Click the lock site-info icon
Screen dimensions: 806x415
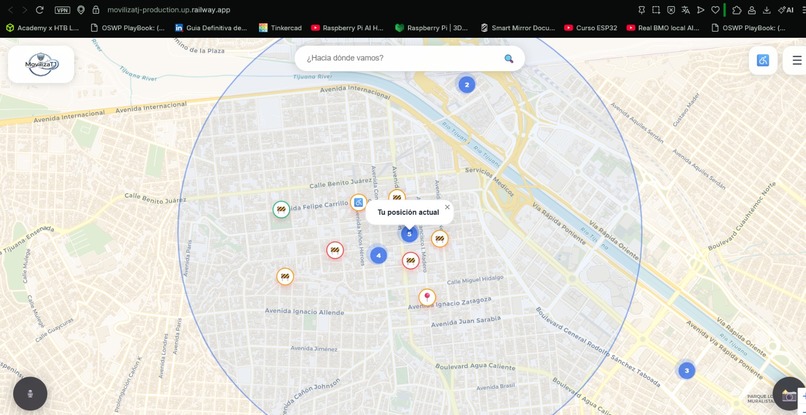(96, 10)
